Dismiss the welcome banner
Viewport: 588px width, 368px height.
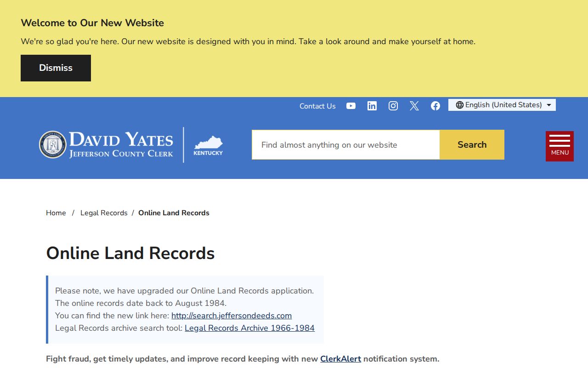tap(56, 68)
